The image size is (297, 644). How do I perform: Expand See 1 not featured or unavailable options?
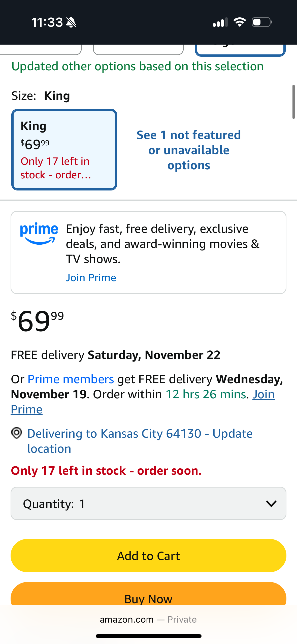189,150
